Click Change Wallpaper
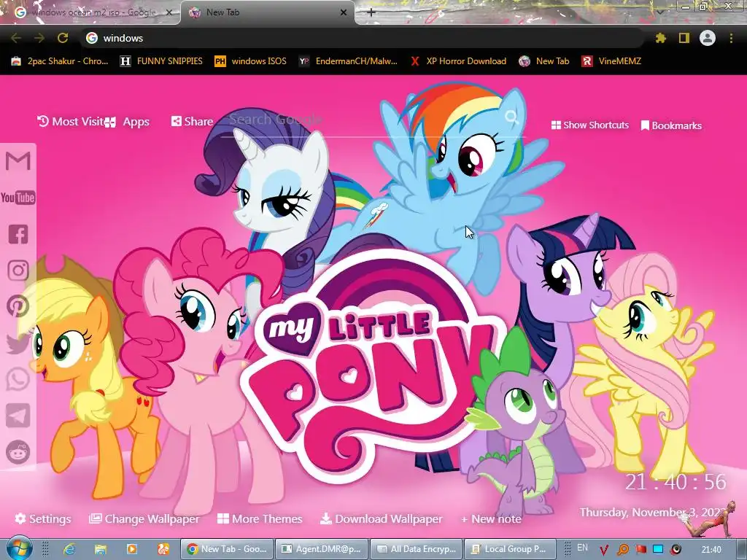This screenshot has height=560, width=747. pos(144,519)
